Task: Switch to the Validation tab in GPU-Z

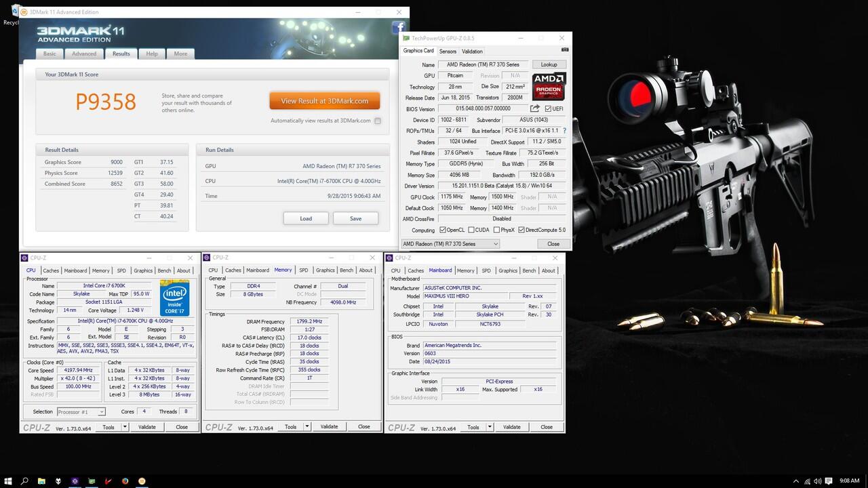Action: pyautogui.click(x=472, y=52)
